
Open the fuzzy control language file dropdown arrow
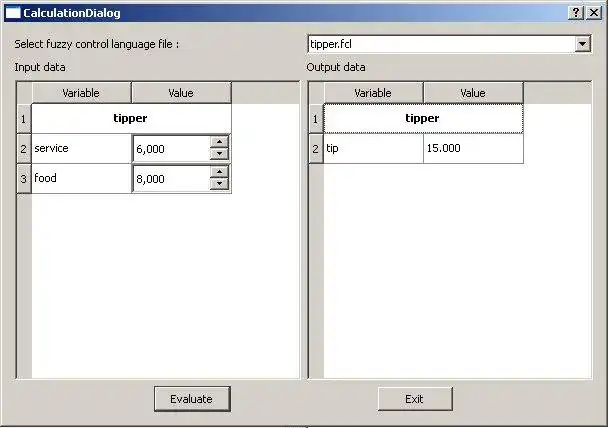pyautogui.click(x=582, y=44)
